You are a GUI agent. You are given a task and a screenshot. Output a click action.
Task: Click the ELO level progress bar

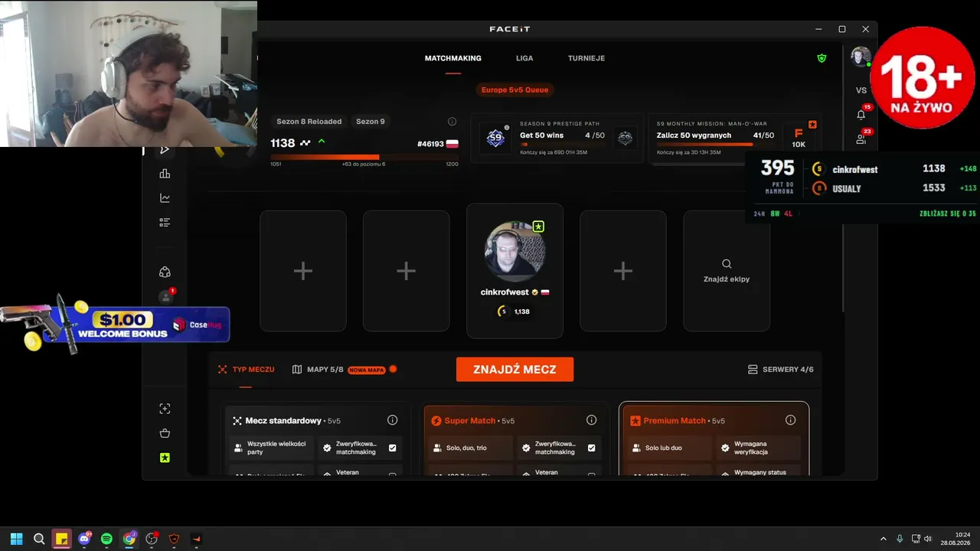pyautogui.click(x=364, y=157)
